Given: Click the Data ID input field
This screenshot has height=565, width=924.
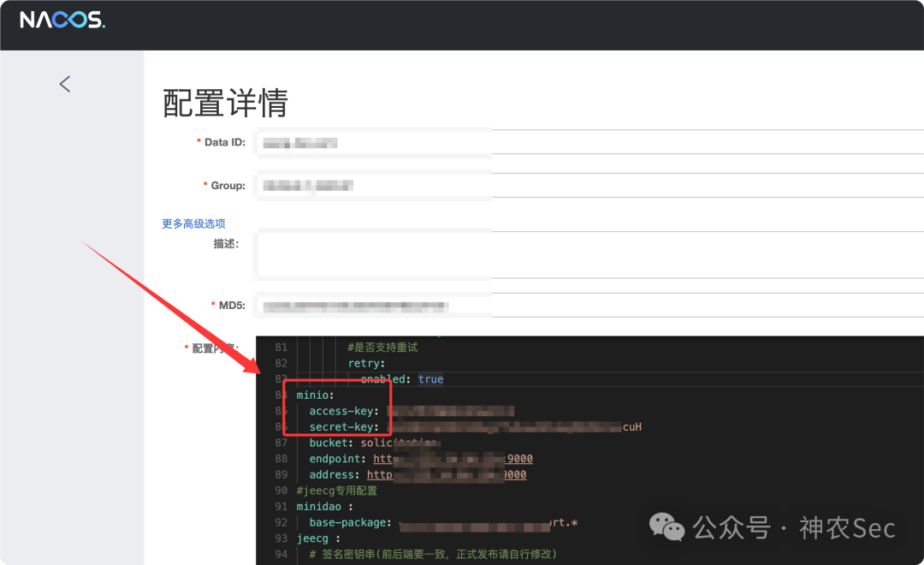Looking at the screenshot, I should coord(589,143).
